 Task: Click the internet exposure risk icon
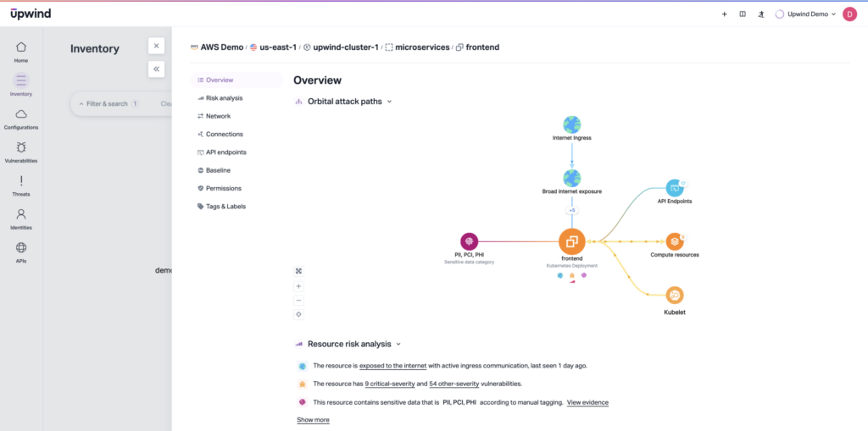pos(303,366)
